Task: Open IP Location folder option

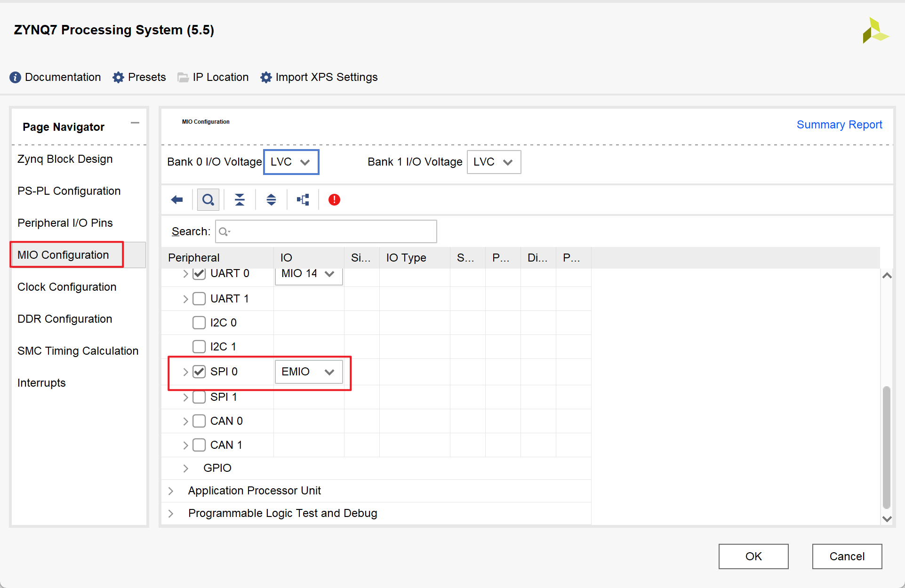Action: 213,77
